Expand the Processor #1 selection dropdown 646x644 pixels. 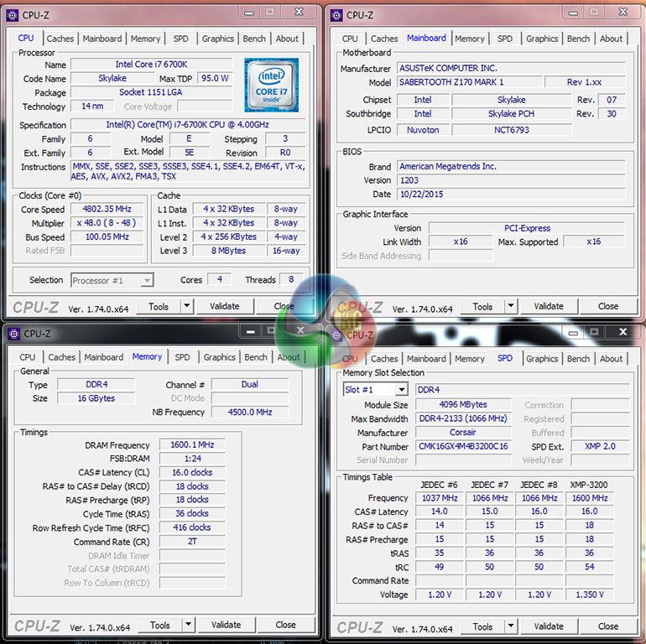(147, 280)
